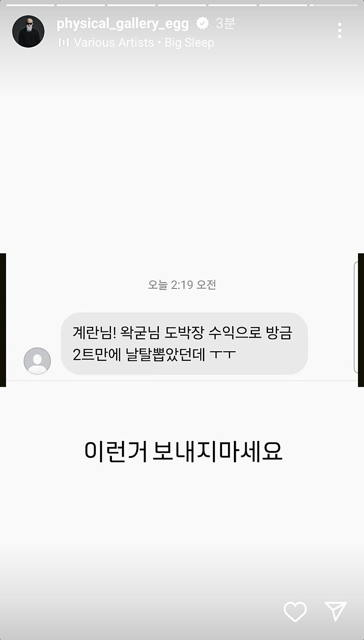Click the 이런거 보내지마세요 caption text
This screenshot has width=364, height=640.
[183, 451]
